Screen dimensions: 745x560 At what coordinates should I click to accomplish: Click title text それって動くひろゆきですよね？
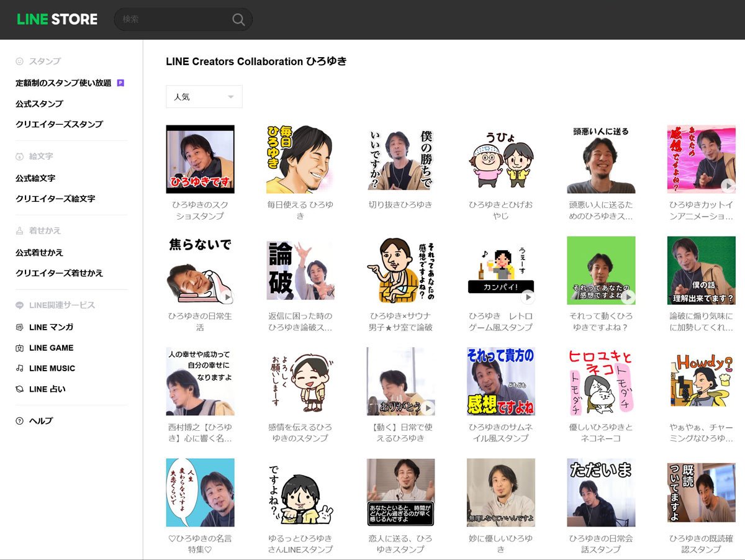601,322
